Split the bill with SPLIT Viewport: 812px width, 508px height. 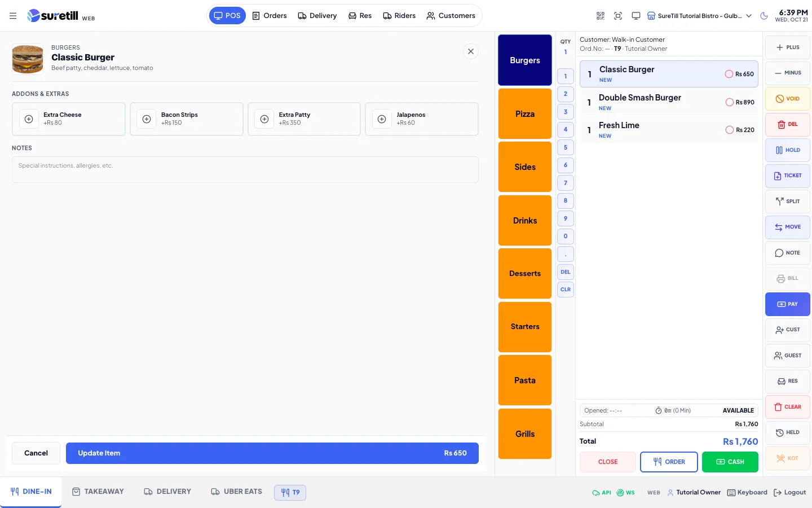(x=788, y=202)
